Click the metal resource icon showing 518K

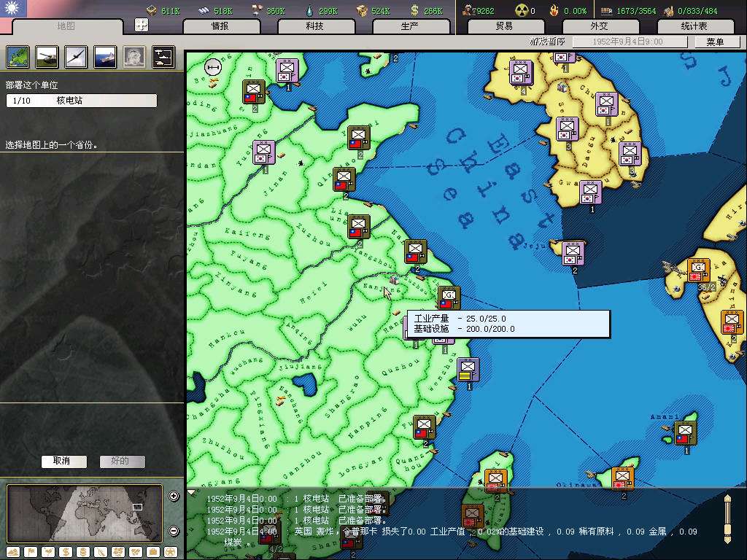coord(204,10)
